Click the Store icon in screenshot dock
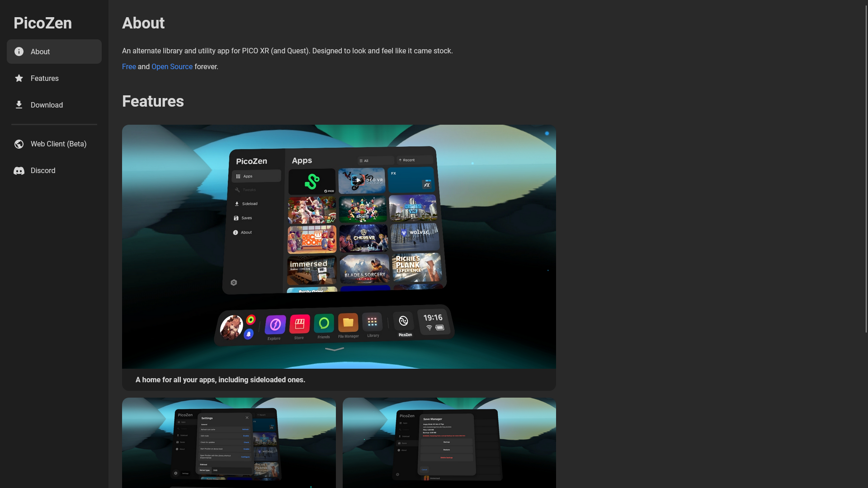The image size is (868, 488). (299, 324)
